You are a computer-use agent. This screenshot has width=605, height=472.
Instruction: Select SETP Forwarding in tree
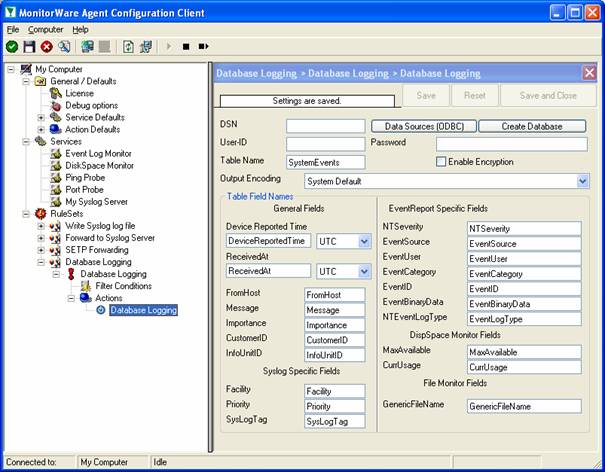(97, 250)
